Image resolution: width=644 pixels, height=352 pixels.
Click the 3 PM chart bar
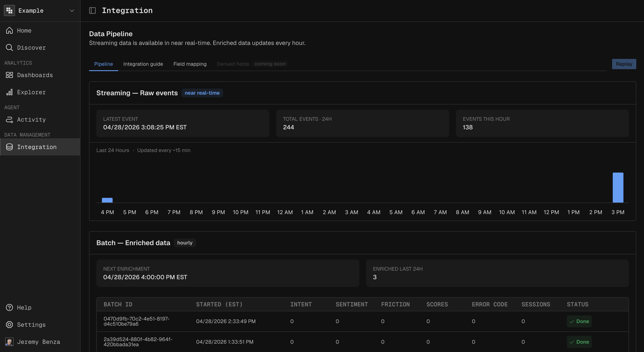618,188
